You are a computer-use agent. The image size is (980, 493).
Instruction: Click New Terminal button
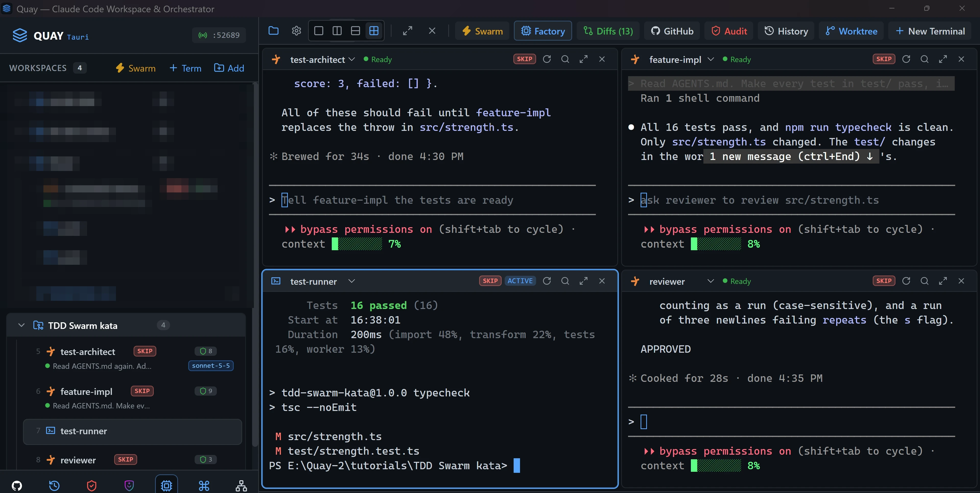[x=930, y=31]
